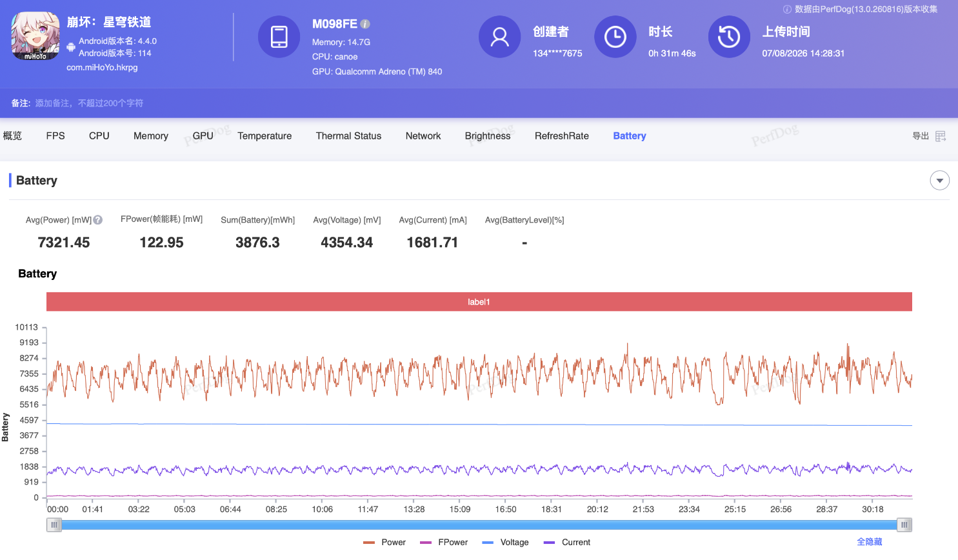
Task: Open the Brightness tab
Action: click(x=488, y=136)
